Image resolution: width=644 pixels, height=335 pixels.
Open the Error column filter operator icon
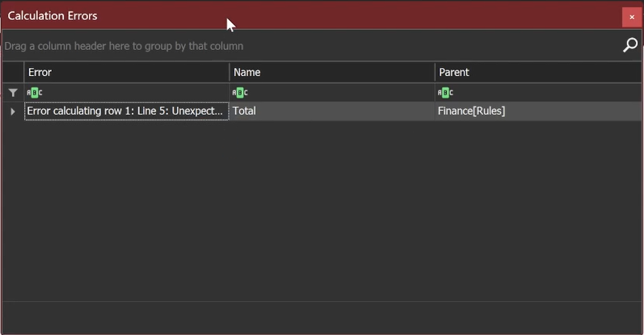[35, 93]
